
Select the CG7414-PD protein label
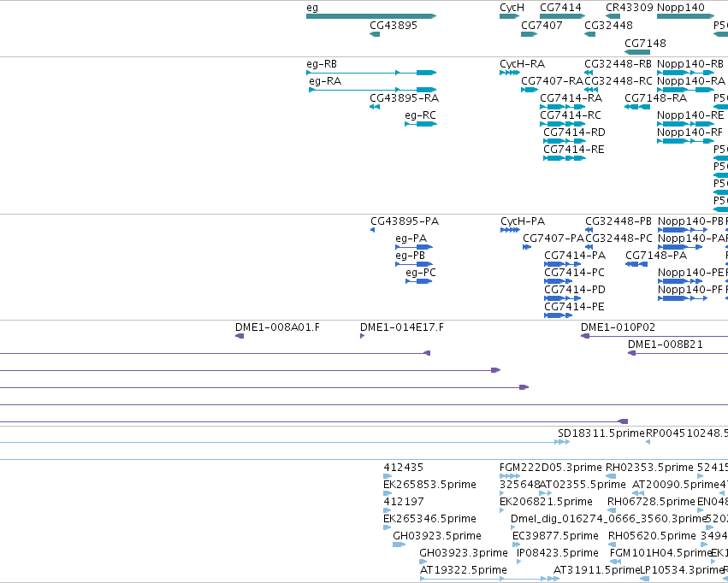(575, 290)
